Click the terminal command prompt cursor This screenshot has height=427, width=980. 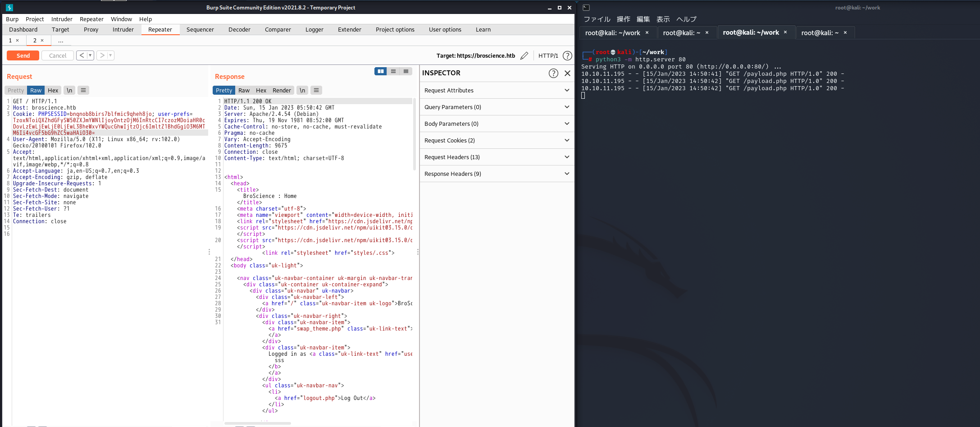583,96
